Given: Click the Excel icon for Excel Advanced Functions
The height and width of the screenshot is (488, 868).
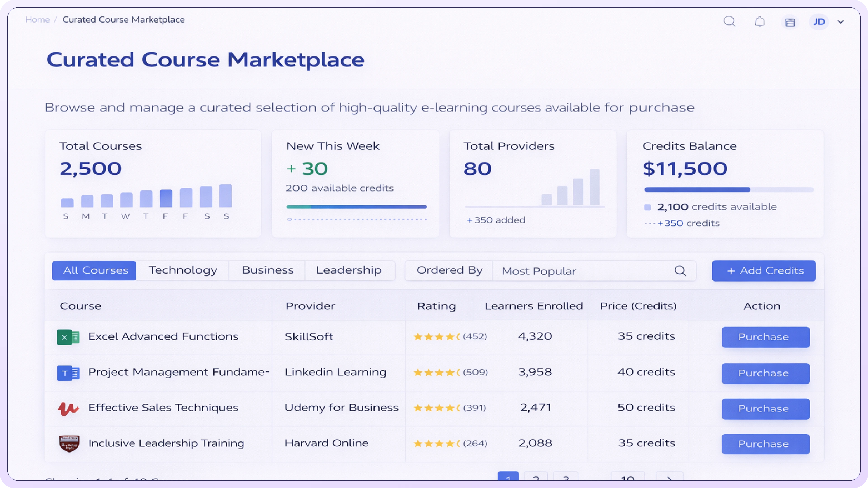Looking at the screenshot, I should pyautogui.click(x=68, y=336).
